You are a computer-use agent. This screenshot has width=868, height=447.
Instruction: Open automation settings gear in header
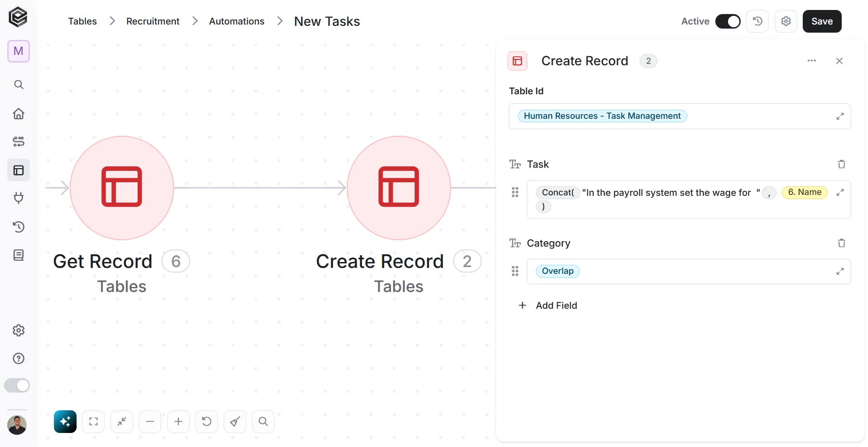coord(786,21)
